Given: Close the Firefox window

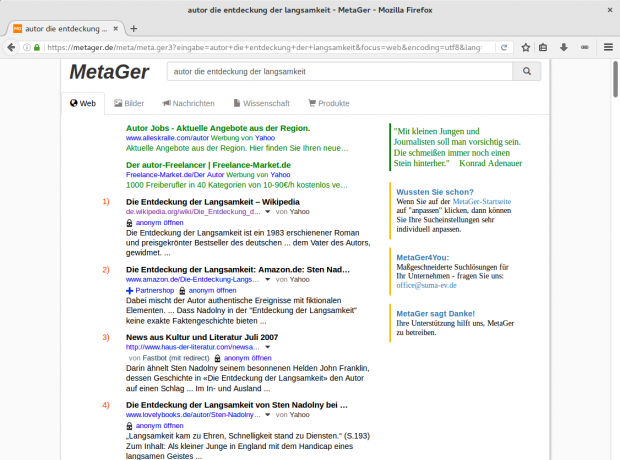Looking at the screenshot, I should pyautogui.click(x=610, y=10).
